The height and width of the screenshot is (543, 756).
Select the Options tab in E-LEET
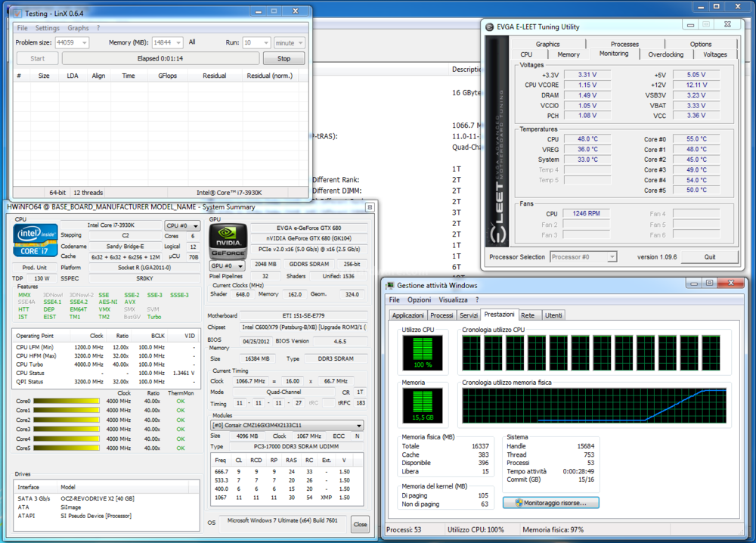[701, 44]
